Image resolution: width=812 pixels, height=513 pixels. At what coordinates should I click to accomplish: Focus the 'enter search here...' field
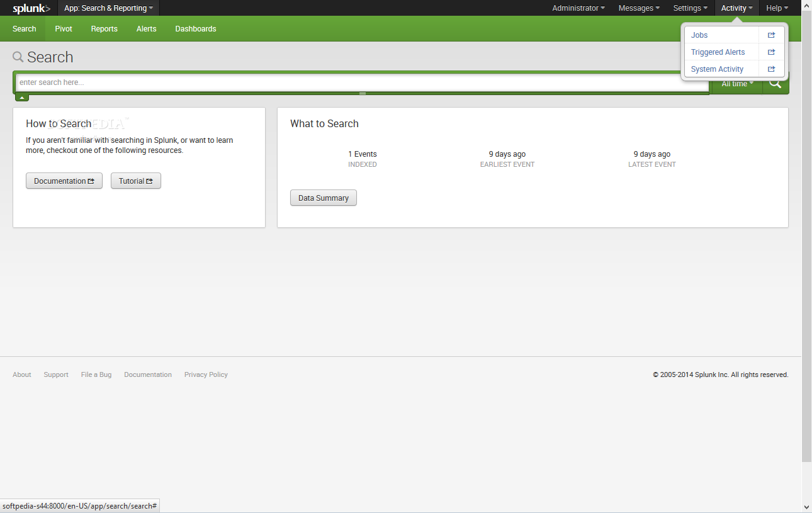pos(363,82)
